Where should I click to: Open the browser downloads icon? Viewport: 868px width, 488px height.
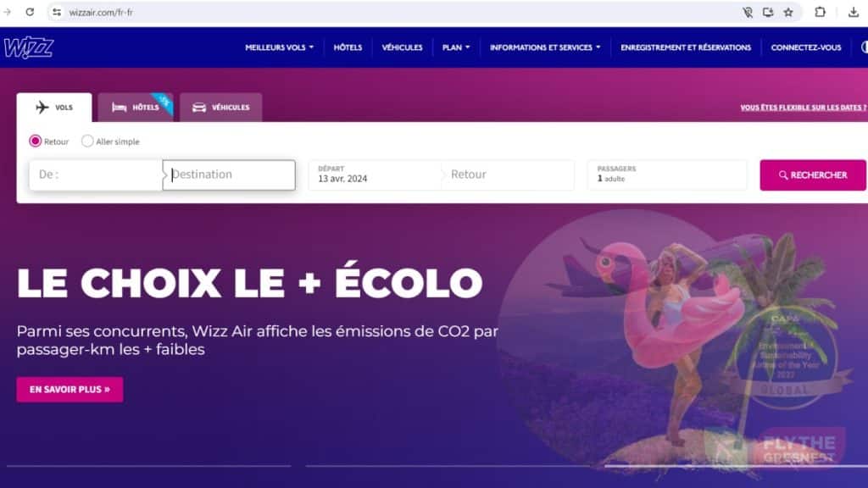(x=853, y=12)
